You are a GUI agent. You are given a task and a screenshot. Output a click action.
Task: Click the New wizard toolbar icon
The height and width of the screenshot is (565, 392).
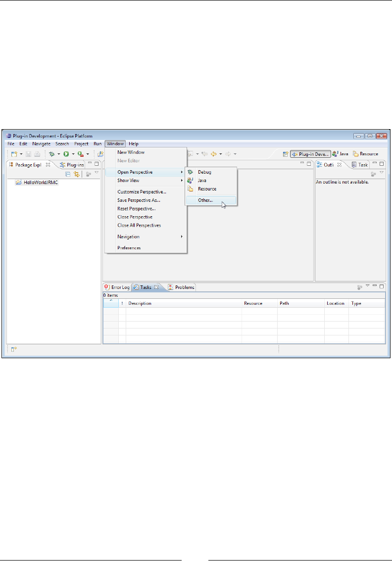(14, 154)
